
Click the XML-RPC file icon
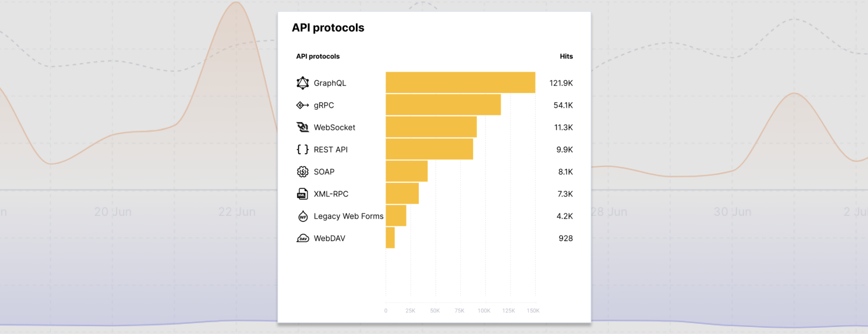click(303, 194)
